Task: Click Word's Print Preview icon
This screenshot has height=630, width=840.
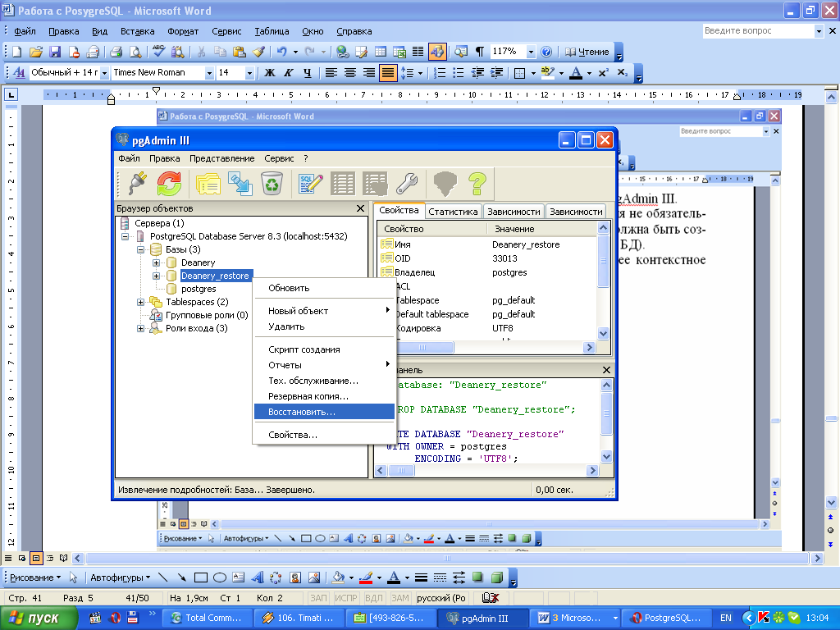Action: [135, 52]
